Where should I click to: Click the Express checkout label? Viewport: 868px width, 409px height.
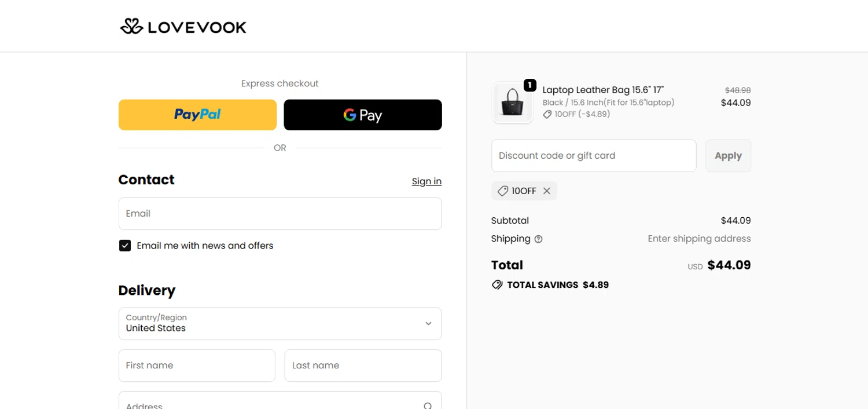pos(280,83)
